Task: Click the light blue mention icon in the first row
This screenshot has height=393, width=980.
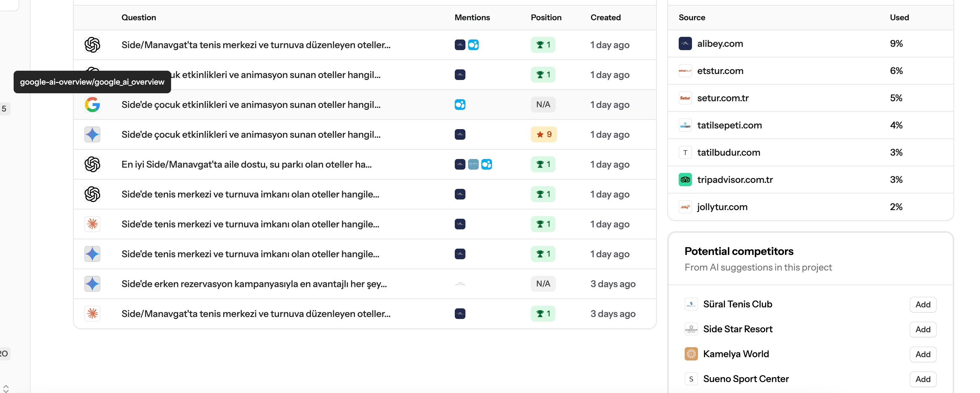Action: 473,45
